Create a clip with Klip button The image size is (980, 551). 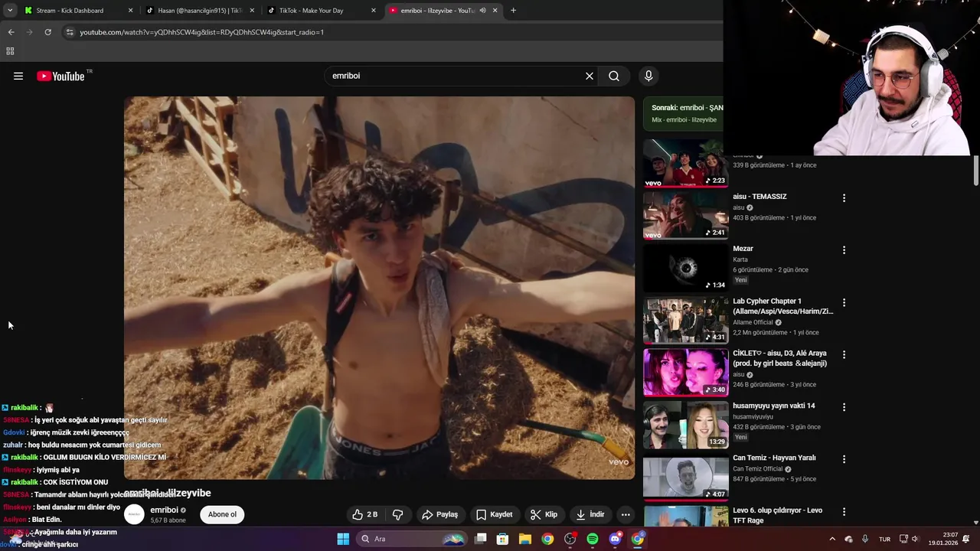click(544, 514)
